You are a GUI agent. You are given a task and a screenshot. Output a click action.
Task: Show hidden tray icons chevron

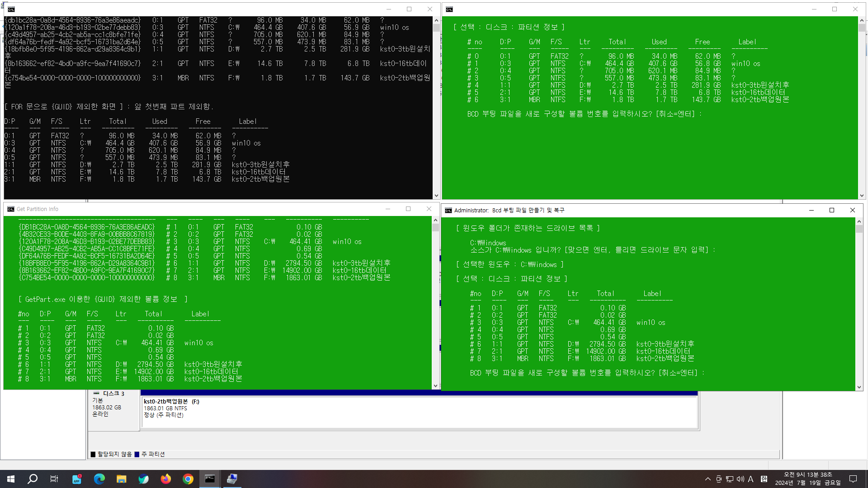click(x=708, y=479)
